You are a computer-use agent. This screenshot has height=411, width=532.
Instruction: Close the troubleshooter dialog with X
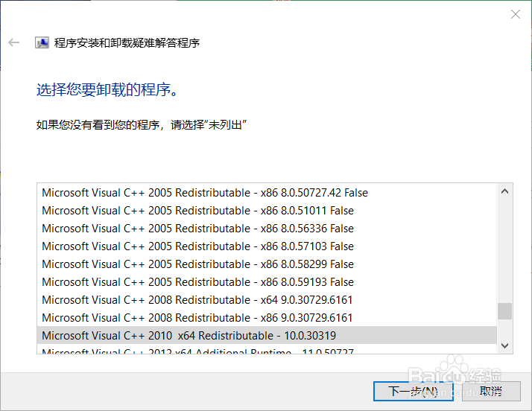tap(516, 14)
